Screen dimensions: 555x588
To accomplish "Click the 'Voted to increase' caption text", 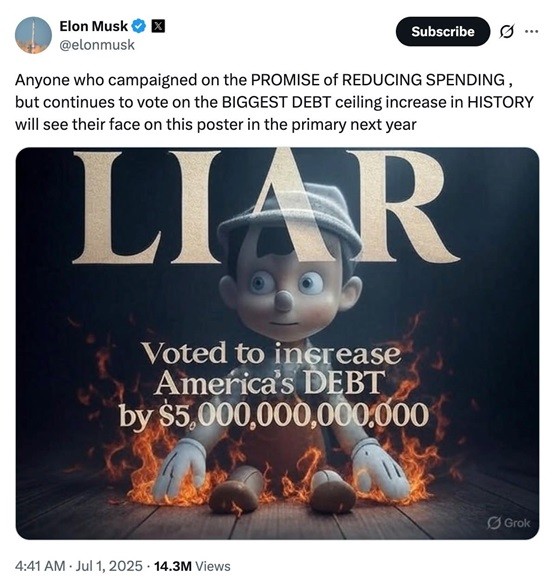I will pyautogui.click(x=272, y=354).
